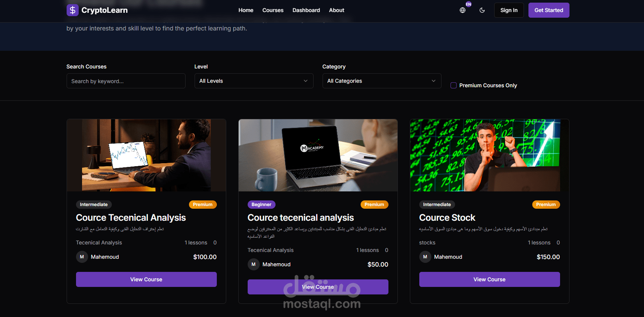Viewport: 644px width, 317px height.
Task: Click 1 lessons on the $50.00 course card
Action: click(367, 250)
